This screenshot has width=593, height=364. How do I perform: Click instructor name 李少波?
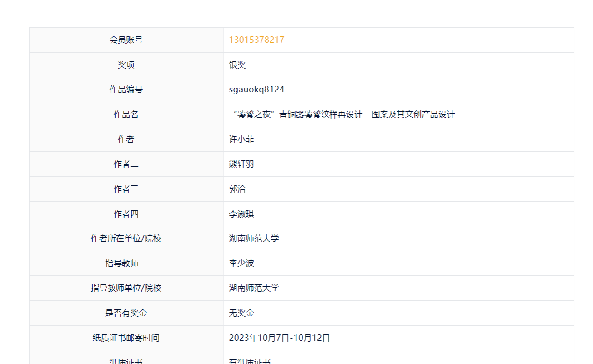(x=241, y=264)
